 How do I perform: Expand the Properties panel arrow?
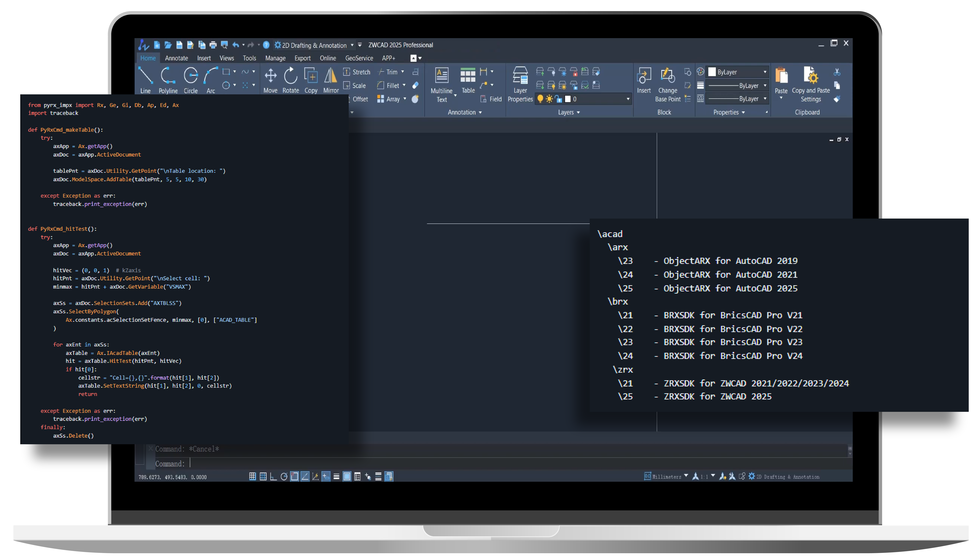tap(743, 112)
